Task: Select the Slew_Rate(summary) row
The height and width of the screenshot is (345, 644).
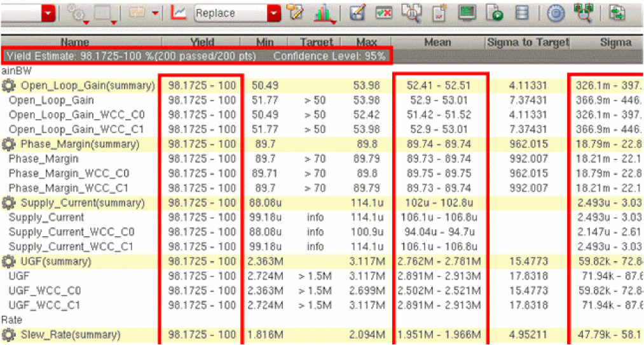Action: point(322,335)
